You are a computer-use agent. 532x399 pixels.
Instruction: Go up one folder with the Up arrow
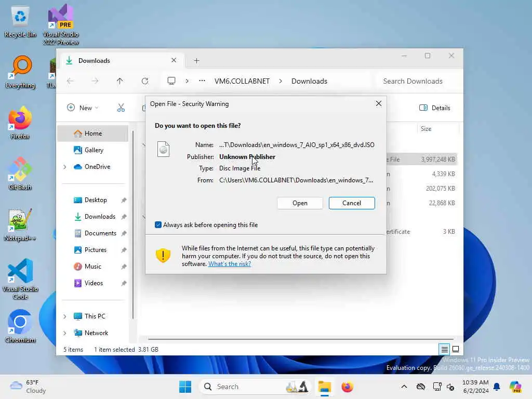[x=120, y=81]
